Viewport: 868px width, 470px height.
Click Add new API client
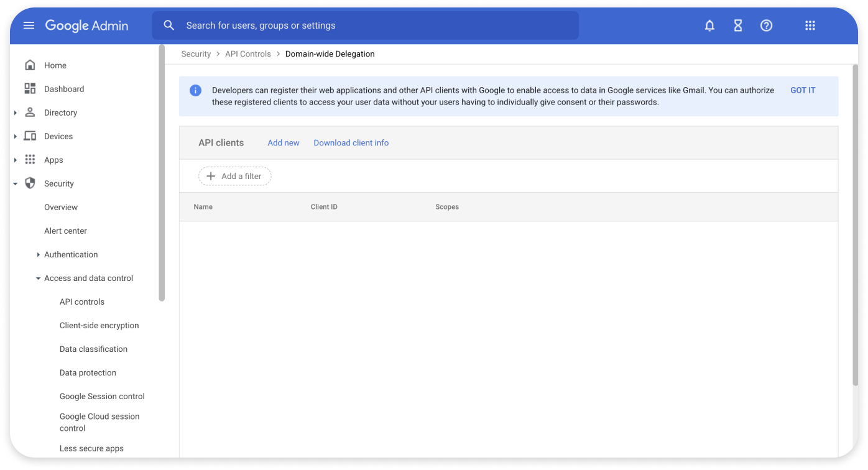[284, 142]
